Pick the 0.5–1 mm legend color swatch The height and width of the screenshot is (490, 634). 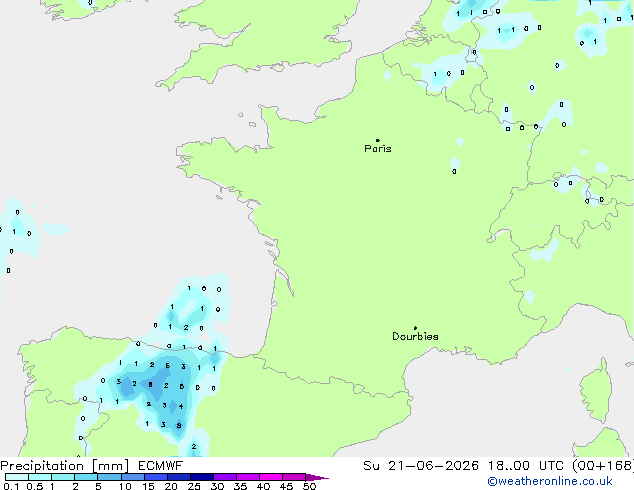click(40, 477)
